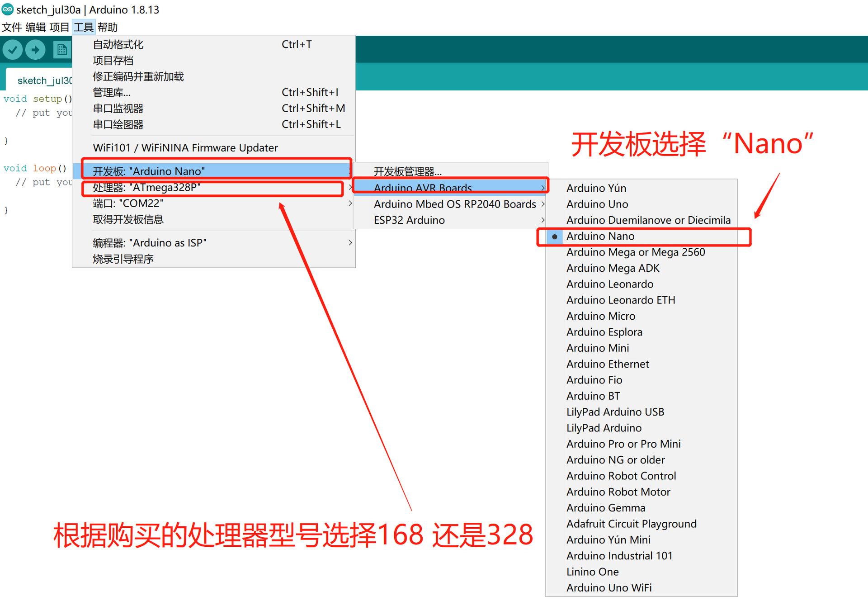Click the Upload arrow toolbar icon
868x615 pixels.
(x=35, y=49)
